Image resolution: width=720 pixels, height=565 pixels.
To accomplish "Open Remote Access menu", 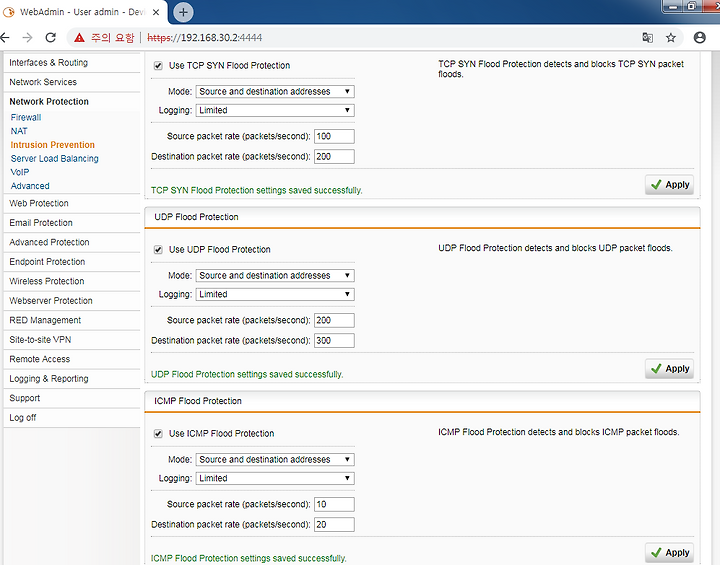I will tap(72, 359).
